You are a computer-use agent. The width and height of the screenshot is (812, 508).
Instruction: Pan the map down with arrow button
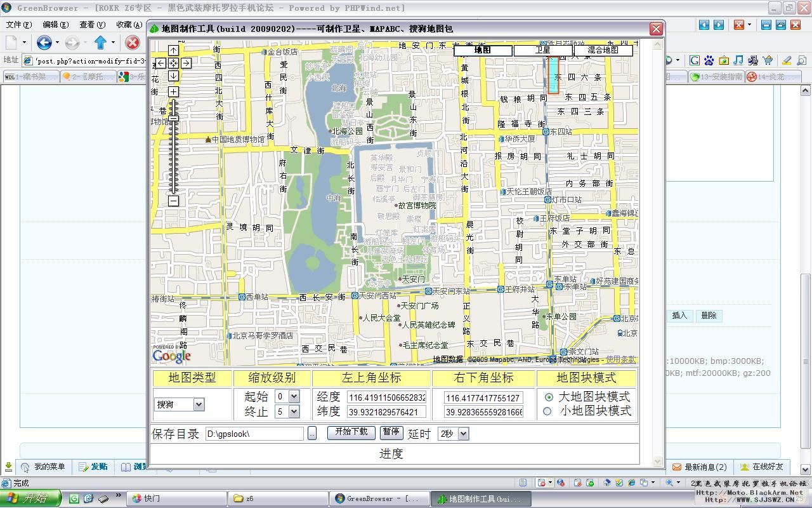(173, 76)
